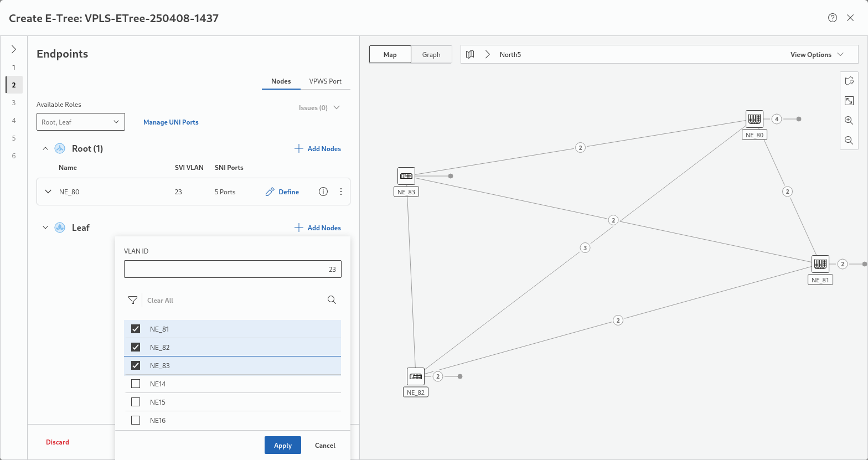Viewport: 868px width, 460px height.
Task: Select the NE_82 node on map
Action: [x=416, y=376]
